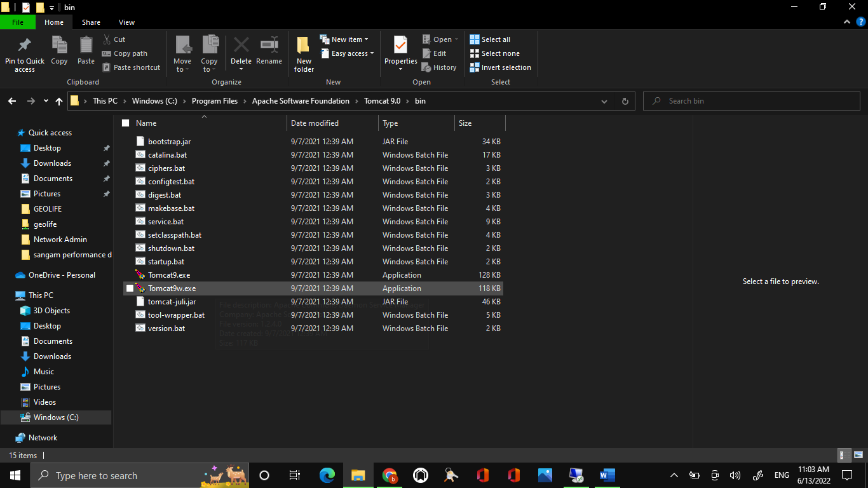Open Quick Access Toolbar customize arrow
Viewport: 868px width, 488px height.
[51, 8]
